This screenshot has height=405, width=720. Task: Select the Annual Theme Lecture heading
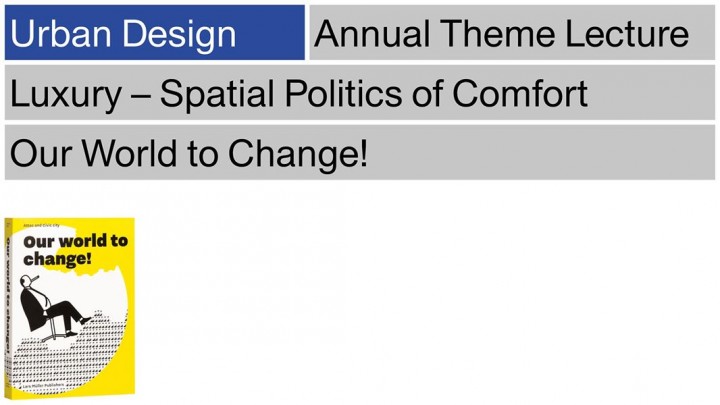tap(501, 34)
